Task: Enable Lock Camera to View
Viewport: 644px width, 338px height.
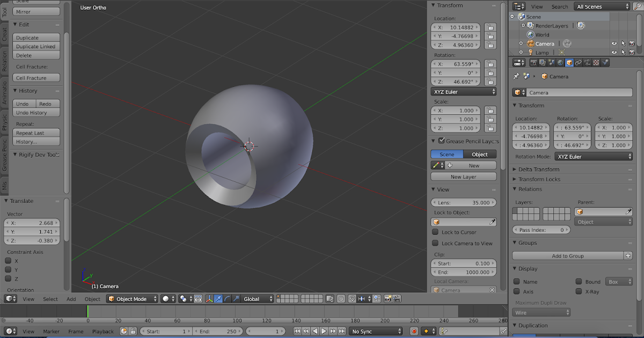Action: (436, 243)
